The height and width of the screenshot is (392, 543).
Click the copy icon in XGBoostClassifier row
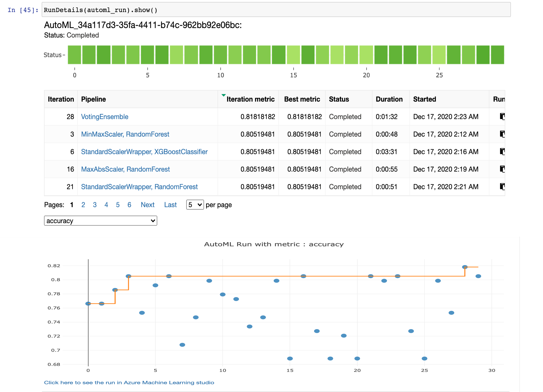tap(502, 151)
